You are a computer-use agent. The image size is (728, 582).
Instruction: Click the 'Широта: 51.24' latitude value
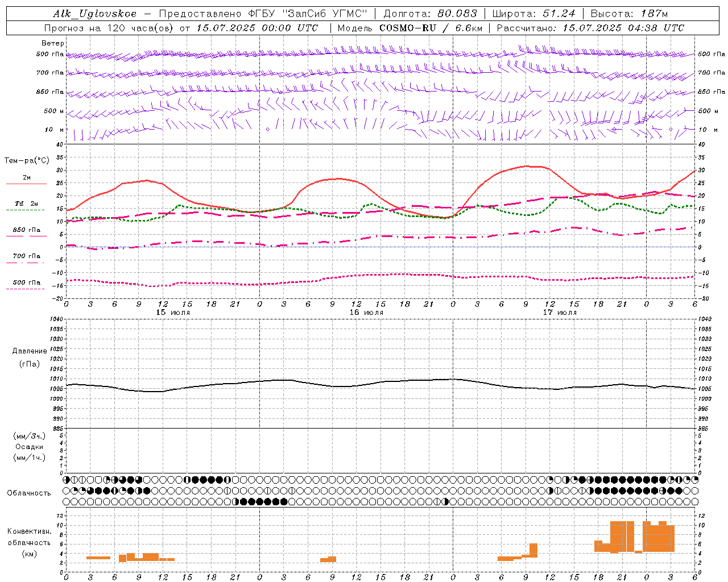tap(533, 14)
